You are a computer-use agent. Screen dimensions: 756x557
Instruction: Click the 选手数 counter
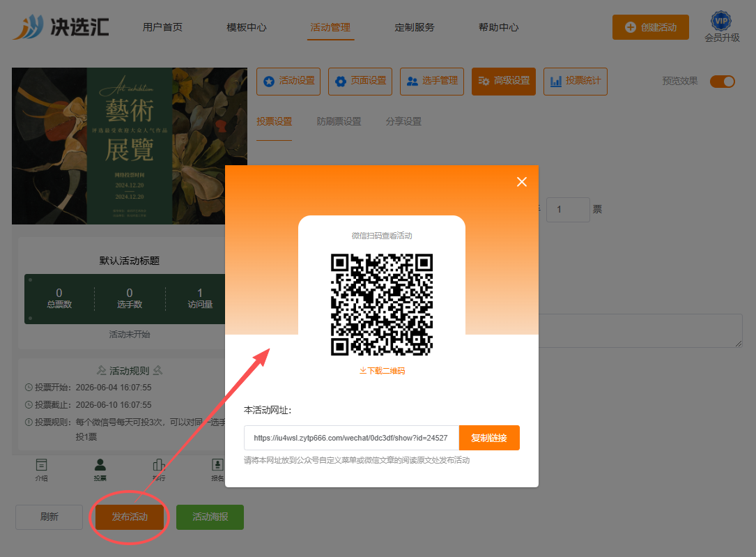pyautogui.click(x=130, y=298)
